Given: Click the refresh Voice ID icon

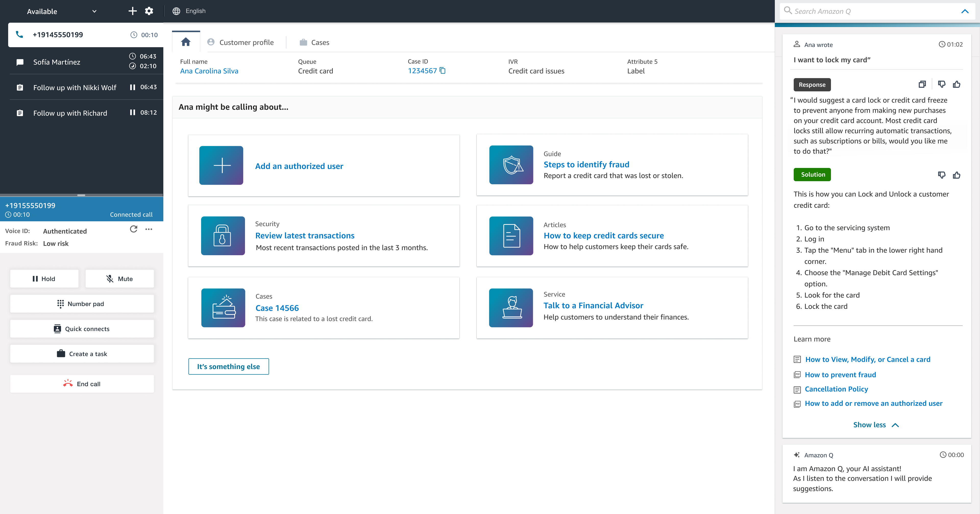Looking at the screenshot, I should pyautogui.click(x=133, y=229).
